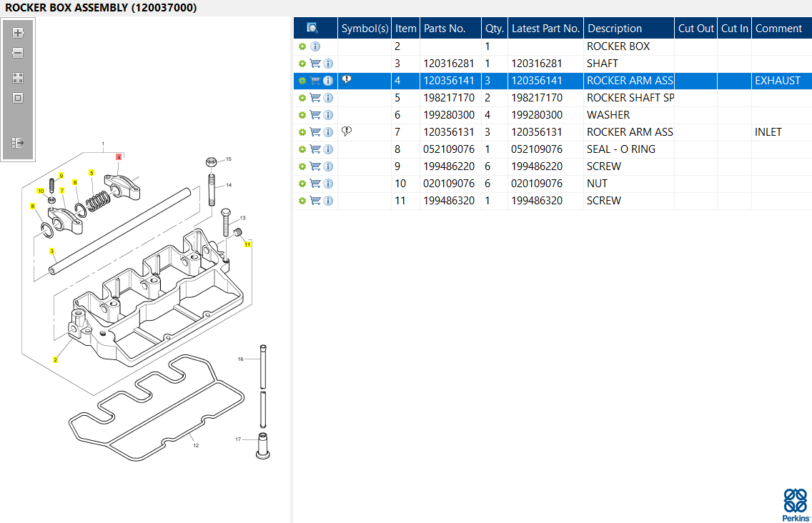Viewport: 812px width, 523px height.
Task: Click green gear icon for WASHER row
Action: pos(302,115)
